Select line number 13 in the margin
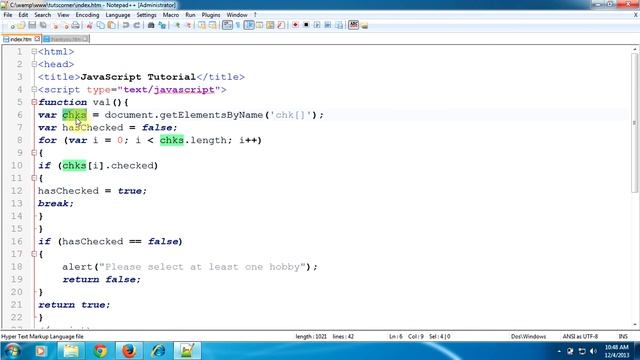The height and width of the screenshot is (360, 640). [x=16, y=204]
